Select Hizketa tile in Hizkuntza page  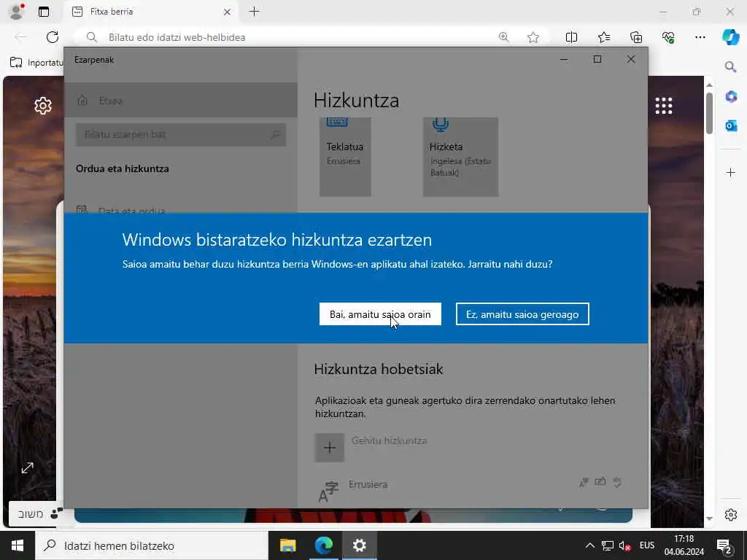[x=460, y=157]
